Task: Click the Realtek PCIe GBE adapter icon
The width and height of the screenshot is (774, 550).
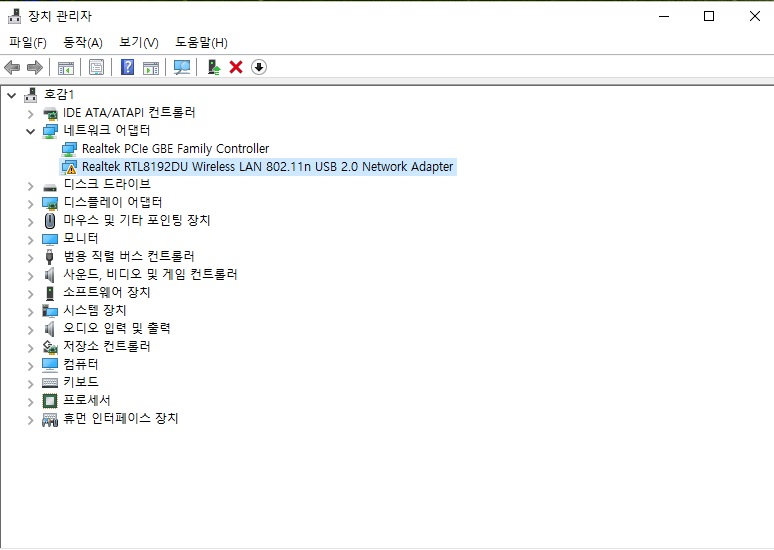Action: coord(69,149)
